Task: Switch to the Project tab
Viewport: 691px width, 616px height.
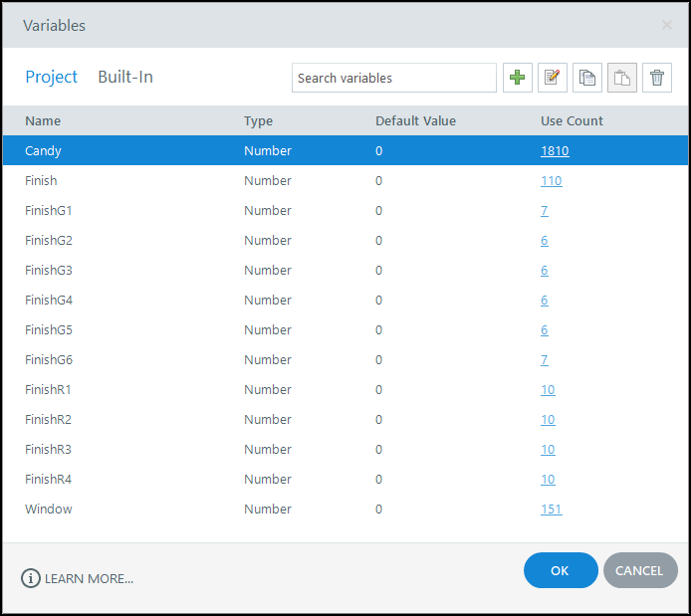Action: [52, 77]
